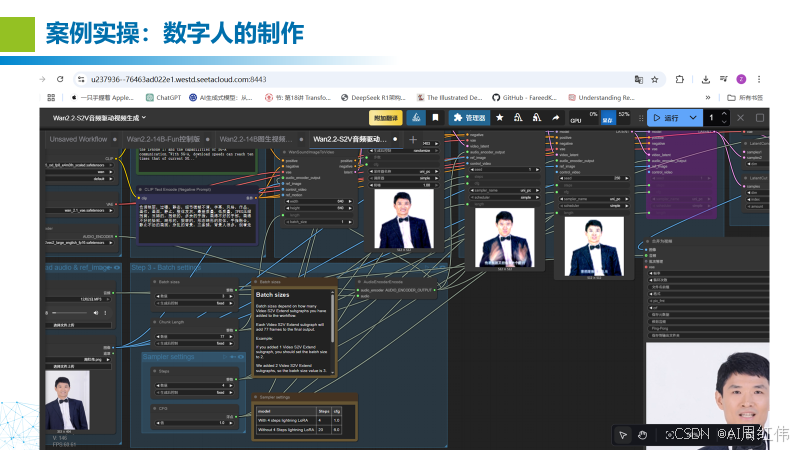The width and height of the screenshot is (800, 450).
Task: Collapse the left Batch sizes node dot
Action: [155, 282]
